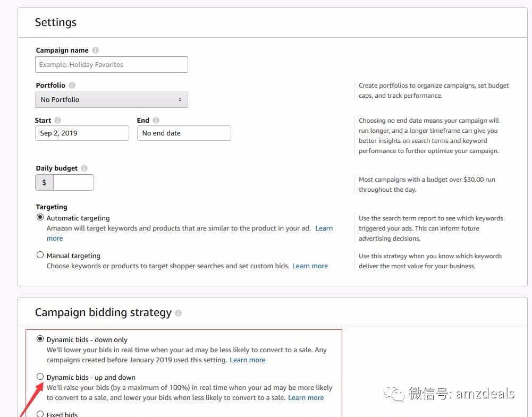Open the No Portfolio dropdown

(x=112, y=100)
